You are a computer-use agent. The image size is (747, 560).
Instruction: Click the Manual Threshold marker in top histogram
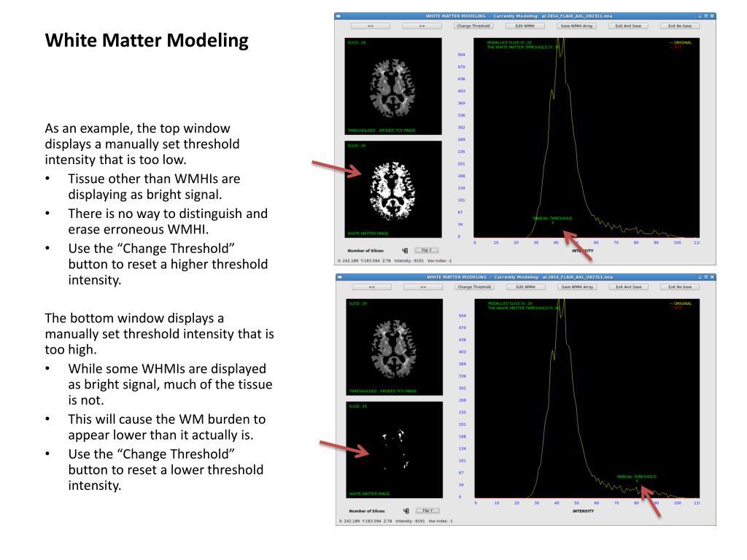click(x=553, y=220)
